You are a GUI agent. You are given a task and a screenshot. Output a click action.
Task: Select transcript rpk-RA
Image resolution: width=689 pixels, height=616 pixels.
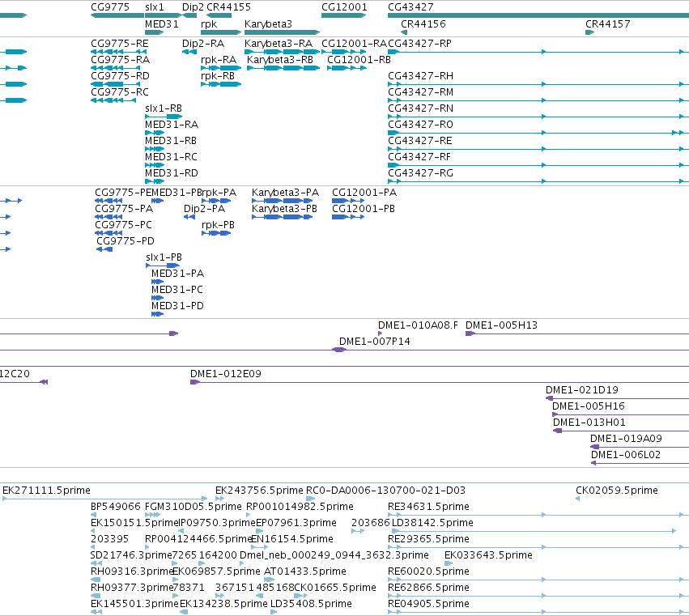pyautogui.click(x=221, y=68)
